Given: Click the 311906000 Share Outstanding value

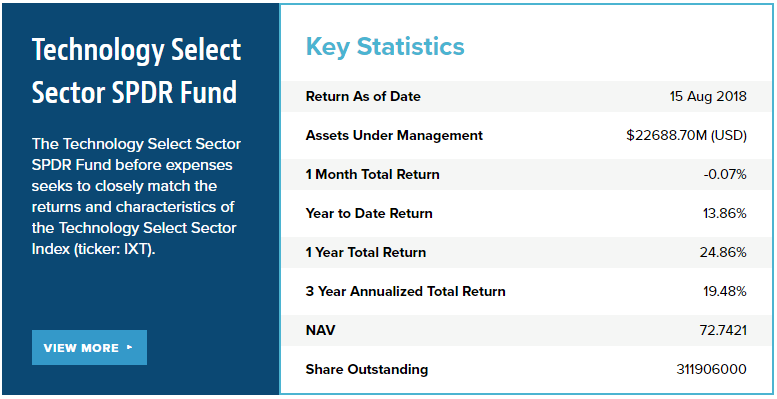Looking at the screenshot, I should [x=711, y=369].
